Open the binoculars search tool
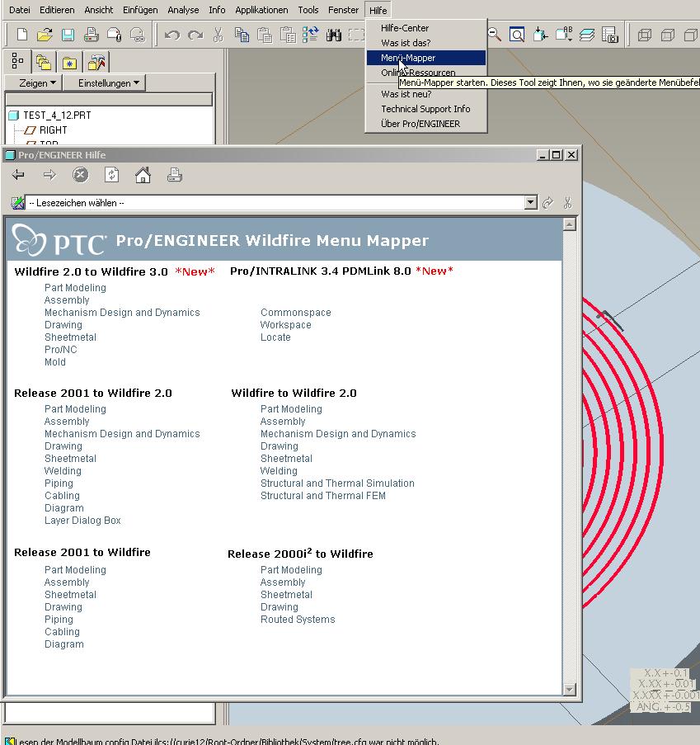The image size is (700, 745). point(334,35)
